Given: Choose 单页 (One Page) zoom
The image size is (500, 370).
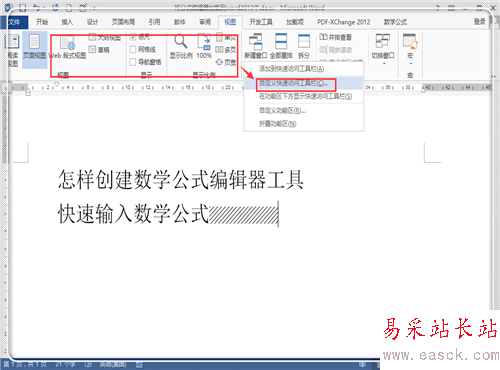Looking at the screenshot, I should (x=225, y=37).
